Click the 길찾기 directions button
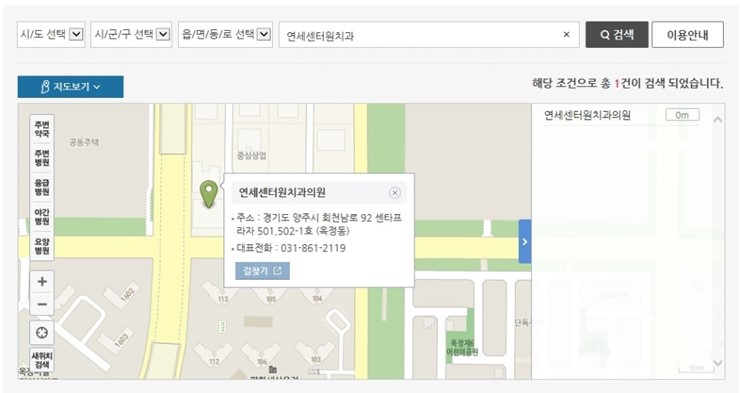This screenshot has height=393, width=740. coord(262,271)
